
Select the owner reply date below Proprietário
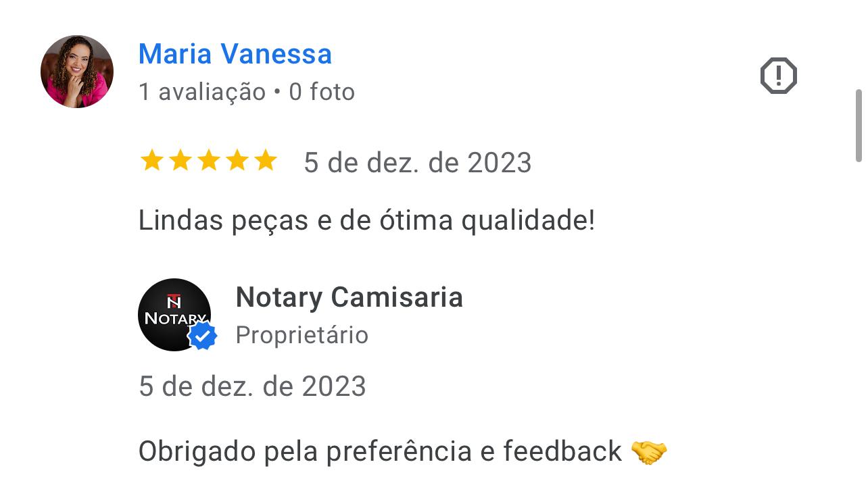click(x=252, y=386)
